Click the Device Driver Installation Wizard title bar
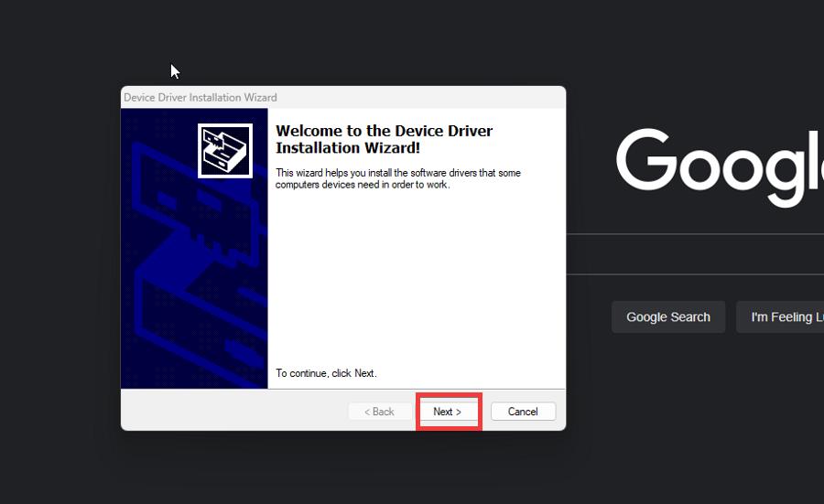The height and width of the screenshot is (504, 824). [343, 97]
